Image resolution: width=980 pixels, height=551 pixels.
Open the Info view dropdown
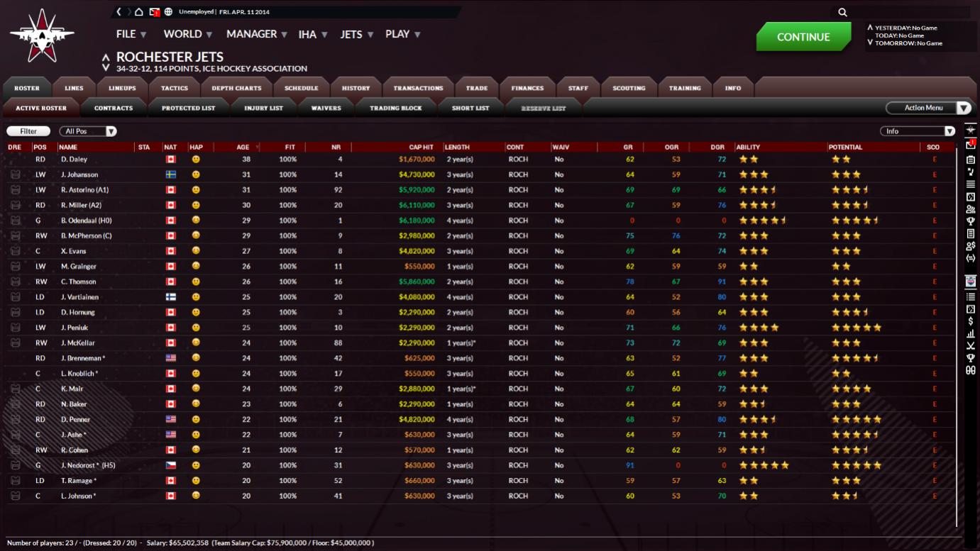918,131
